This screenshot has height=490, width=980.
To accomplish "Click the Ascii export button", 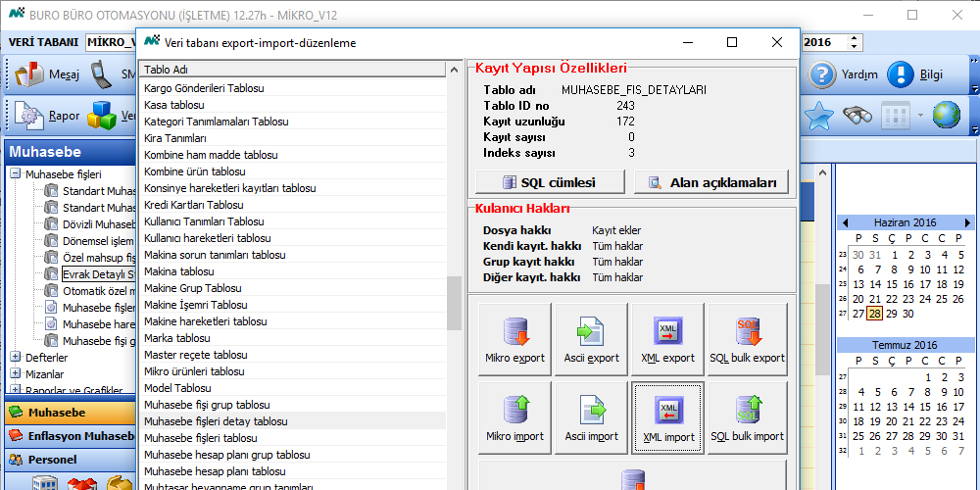I will (591, 339).
